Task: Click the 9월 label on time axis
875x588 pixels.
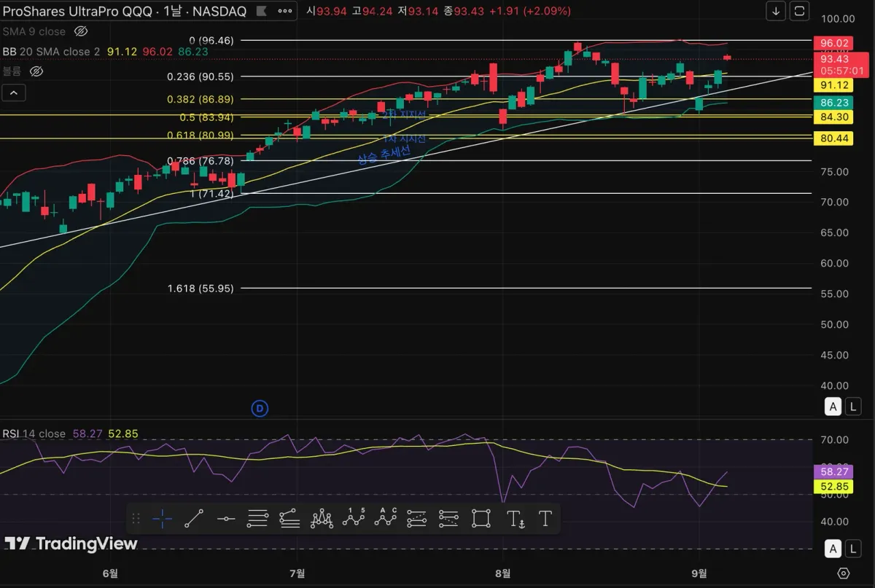Action: (699, 573)
